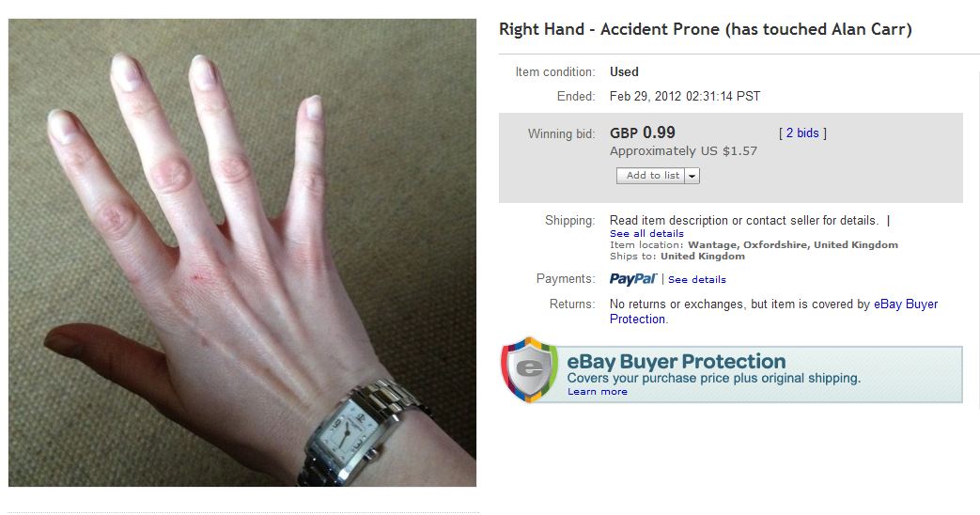
Task: Click Learn more in Buyer Protection banner
Action: [x=597, y=391]
